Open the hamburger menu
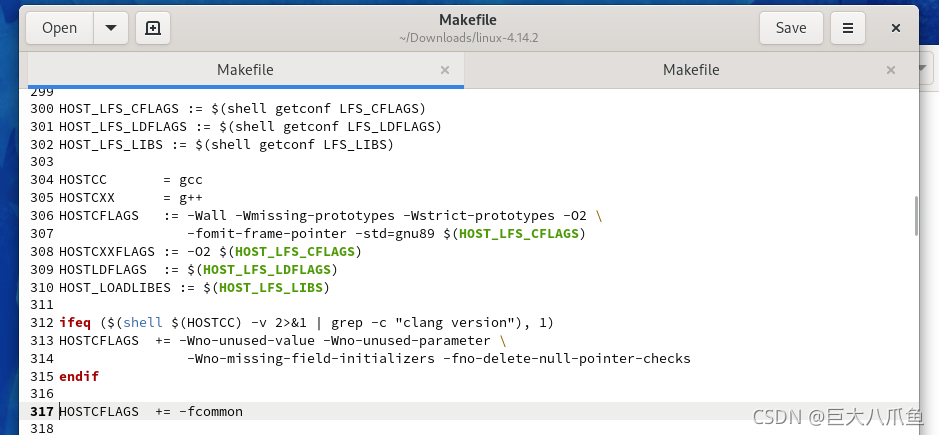 (x=848, y=28)
